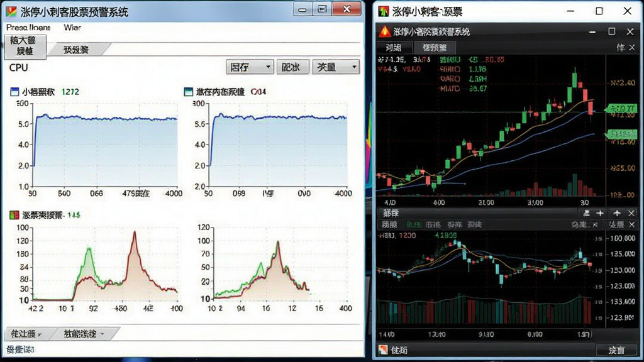The height and width of the screenshot is (362, 644).
Task: Open the 'Wiar' menu in the left window
Action: (x=72, y=28)
